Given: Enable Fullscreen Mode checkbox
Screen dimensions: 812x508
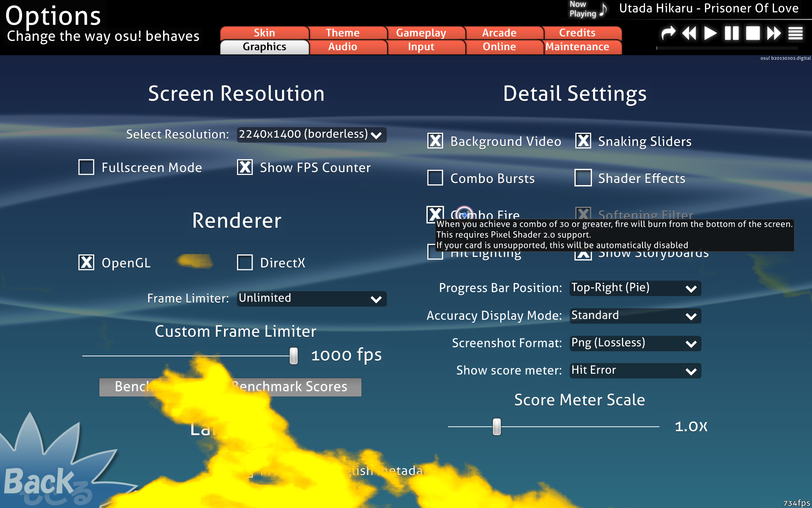Looking at the screenshot, I should [86, 167].
